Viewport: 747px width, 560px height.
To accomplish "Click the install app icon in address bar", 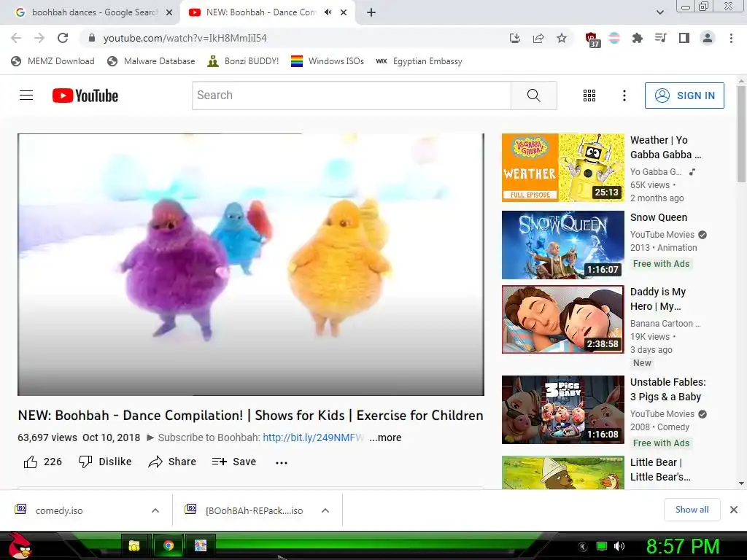I will [x=514, y=38].
